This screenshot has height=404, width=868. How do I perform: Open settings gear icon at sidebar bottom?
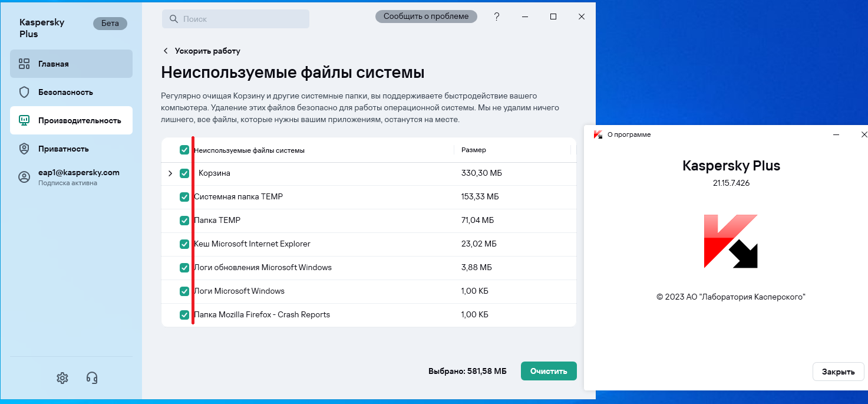(x=62, y=378)
